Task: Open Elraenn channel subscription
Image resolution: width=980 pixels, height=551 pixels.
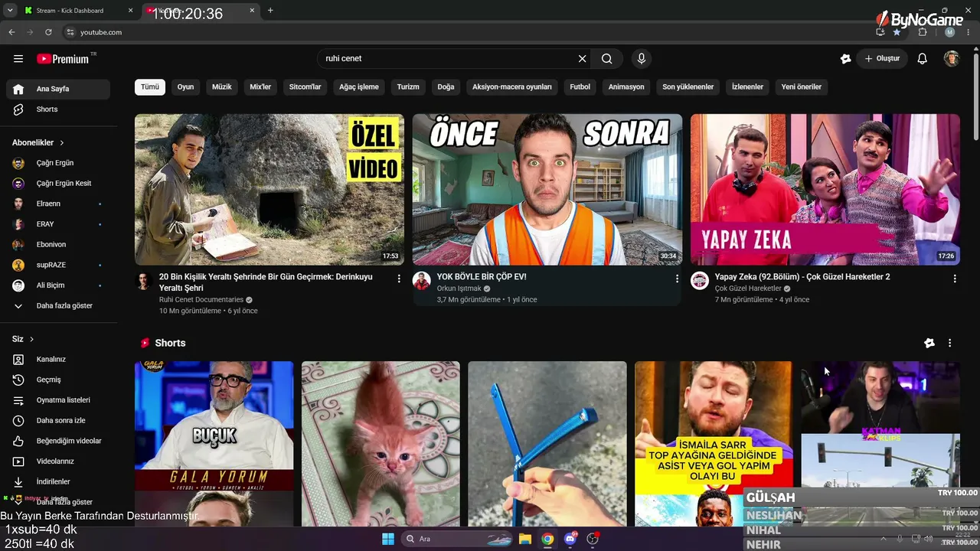Action: tap(58, 204)
